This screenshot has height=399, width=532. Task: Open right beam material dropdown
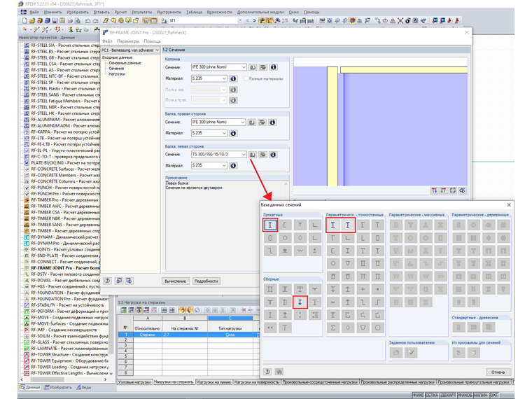pyautogui.click(x=224, y=133)
